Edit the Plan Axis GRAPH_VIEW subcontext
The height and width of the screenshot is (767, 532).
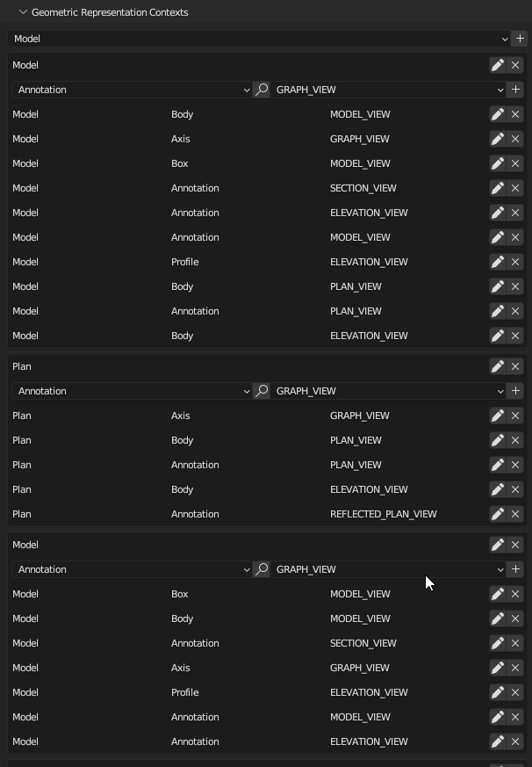pos(497,416)
